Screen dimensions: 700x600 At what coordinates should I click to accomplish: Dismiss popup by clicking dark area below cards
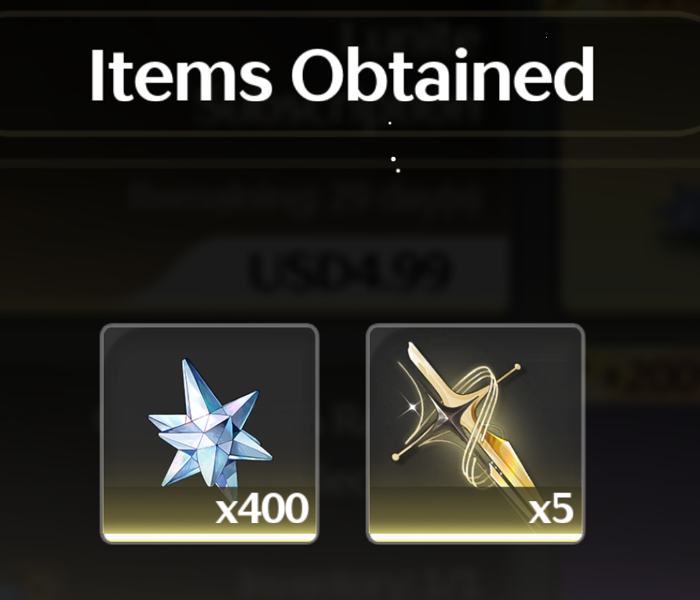point(344,574)
